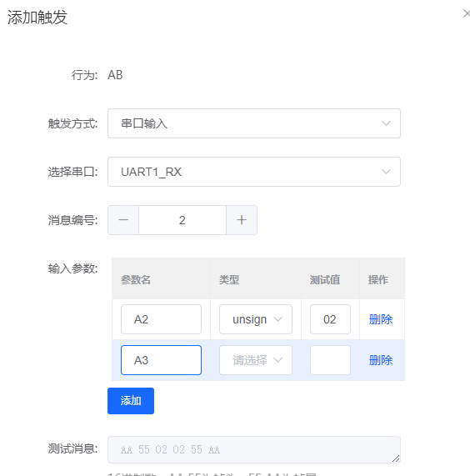470x476 pixels.
Task: Close the 添加触发 dialog
Action: [x=467, y=13]
